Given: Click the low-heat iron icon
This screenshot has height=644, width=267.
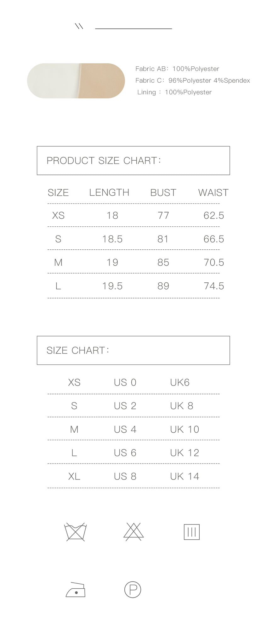Looking at the screenshot, I should pos(76,590).
